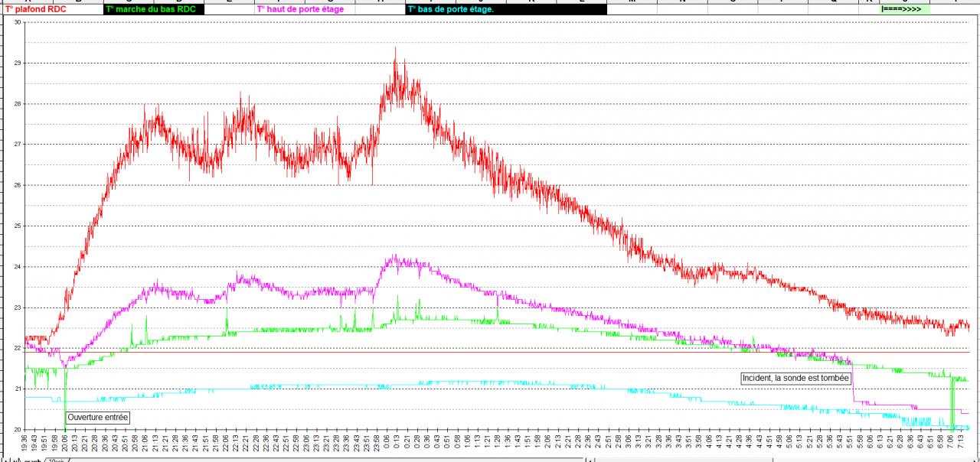Select the flat red horizontal reference line
Image resolution: width=980 pixels, height=462 pixels.
[x=498, y=352]
